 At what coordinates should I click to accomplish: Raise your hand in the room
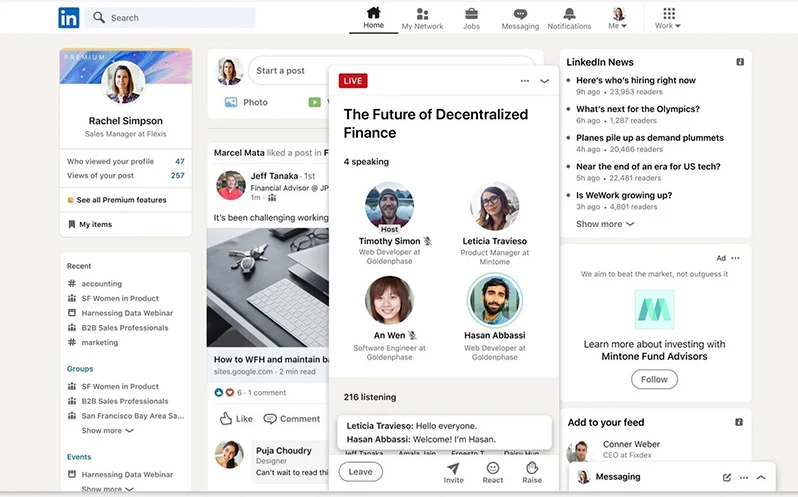pyautogui.click(x=532, y=473)
